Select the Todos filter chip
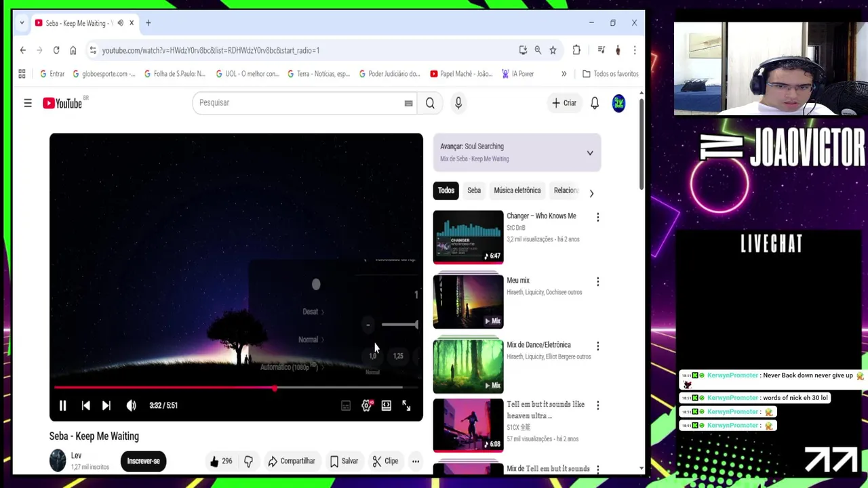Image resolution: width=868 pixels, height=488 pixels. 446,190
